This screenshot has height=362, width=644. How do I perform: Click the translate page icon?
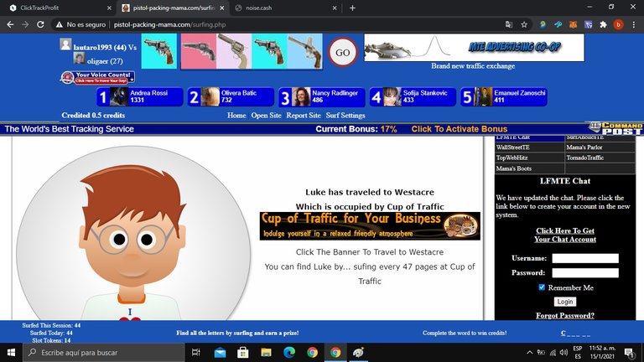509,24
